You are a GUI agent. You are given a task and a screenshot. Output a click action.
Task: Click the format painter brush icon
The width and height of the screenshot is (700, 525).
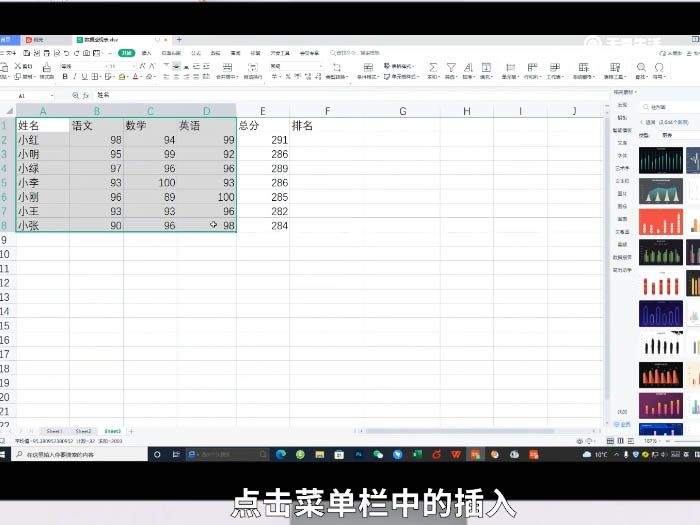[46, 68]
